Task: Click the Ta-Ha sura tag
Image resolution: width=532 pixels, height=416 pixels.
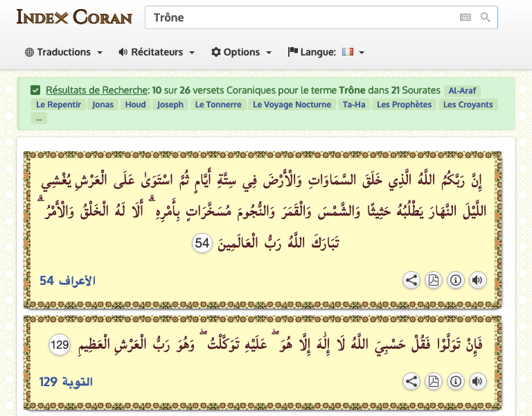Action: click(x=353, y=105)
